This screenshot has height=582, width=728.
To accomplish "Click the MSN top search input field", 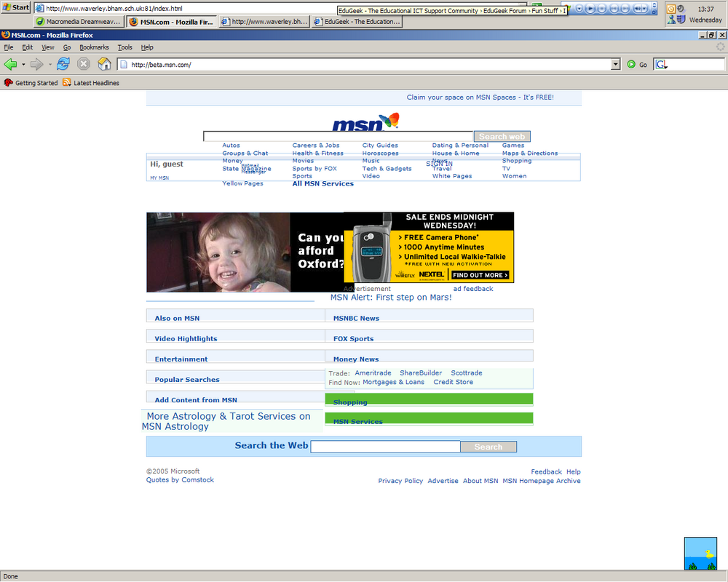I will [339, 137].
